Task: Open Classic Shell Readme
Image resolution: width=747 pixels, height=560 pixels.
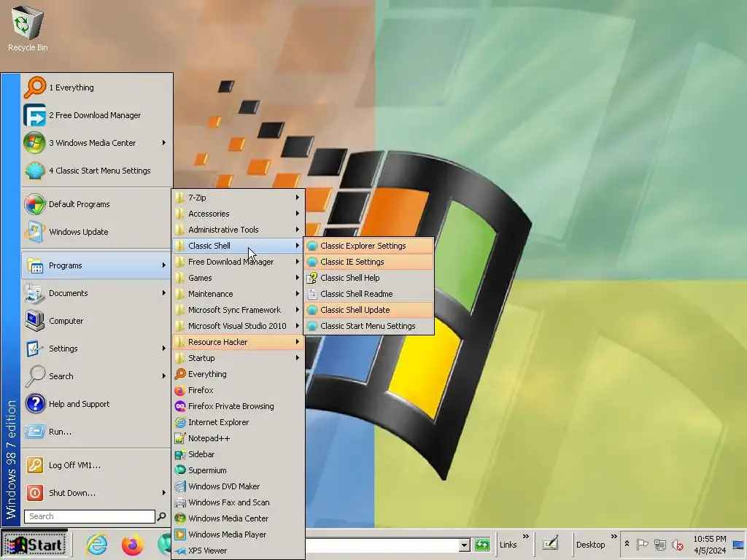Action: coord(369,294)
